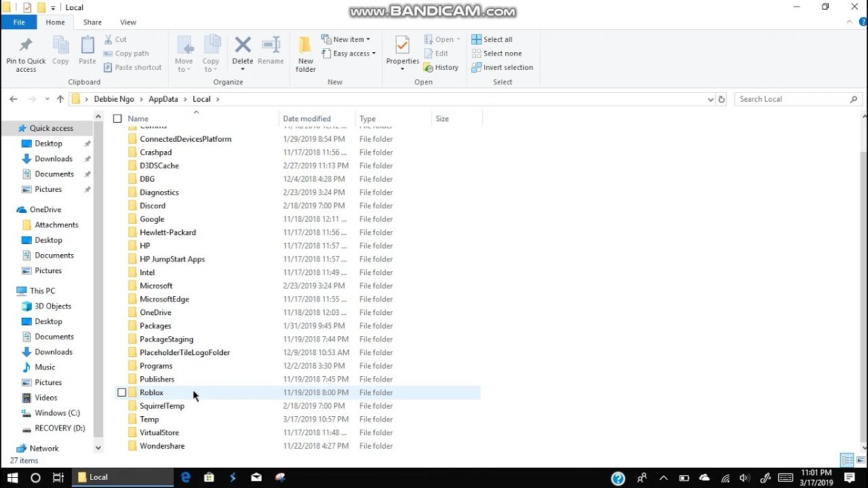868x488 pixels.
Task: Open OneDrive in navigation pane
Action: tap(45, 209)
